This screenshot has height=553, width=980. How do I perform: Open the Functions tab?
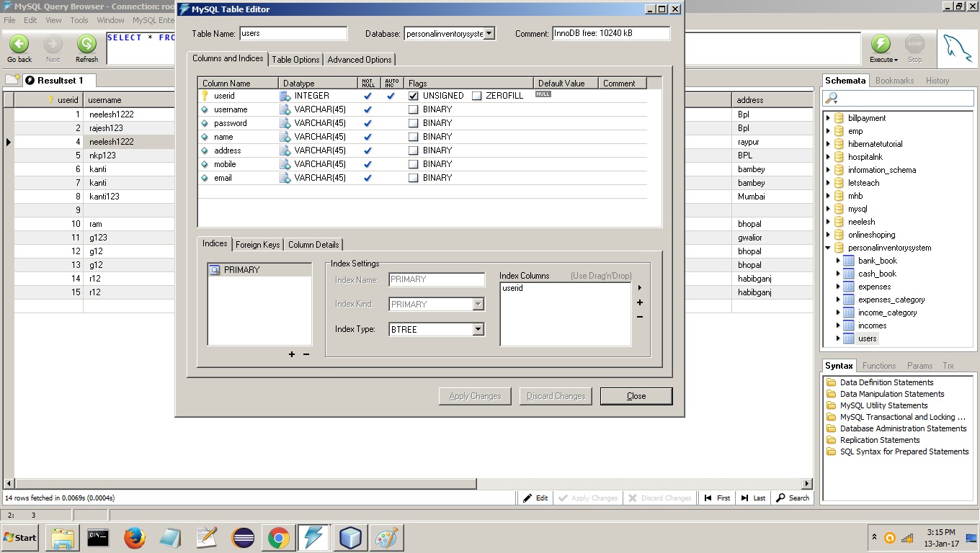tap(879, 366)
